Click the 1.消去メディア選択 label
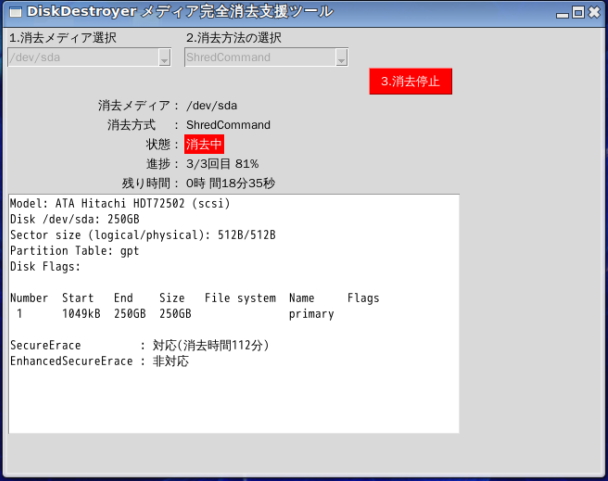The image size is (608, 481). pyautogui.click(x=62, y=38)
